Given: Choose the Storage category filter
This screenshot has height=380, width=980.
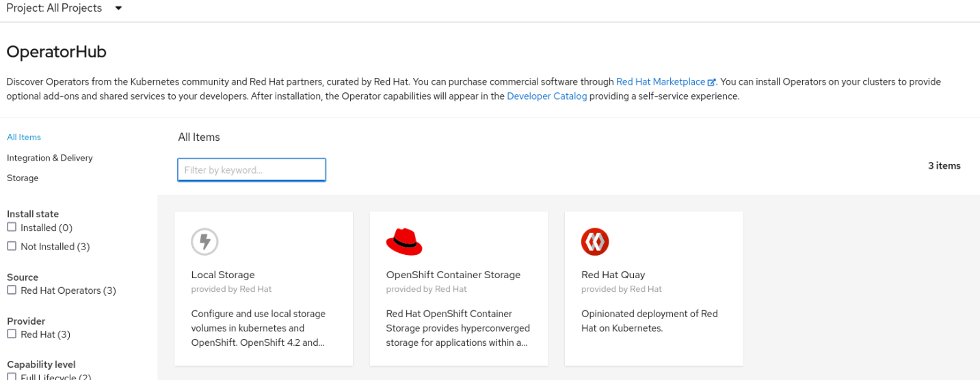Looking at the screenshot, I should tap(23, 178).
